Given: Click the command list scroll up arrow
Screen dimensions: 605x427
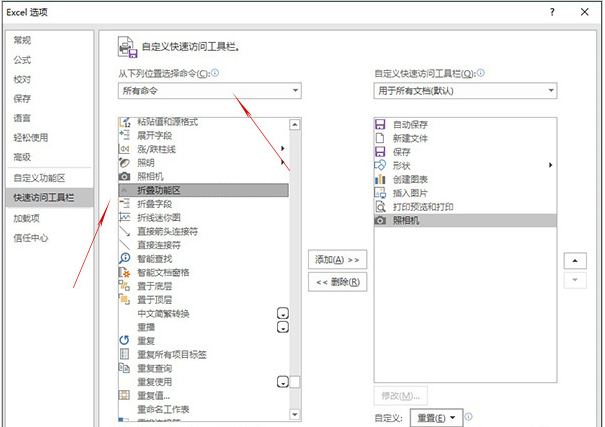Looking at the screenshot, I should 294,125.
